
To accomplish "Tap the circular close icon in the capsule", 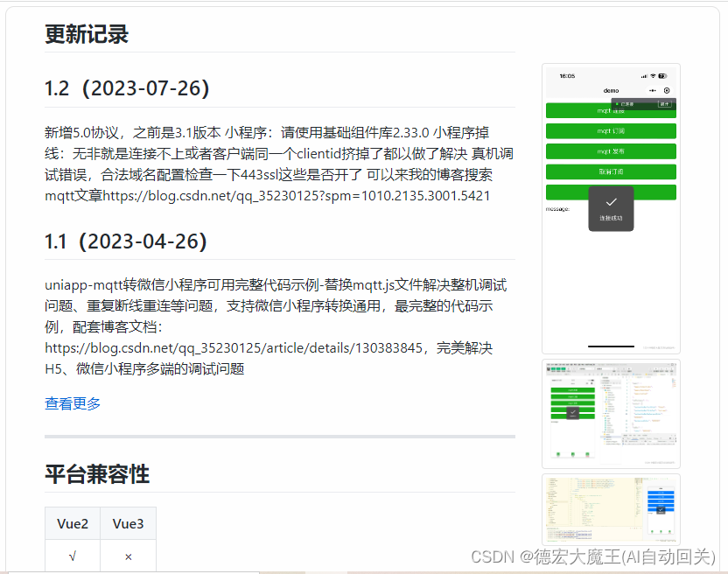I will click(666, 90).
